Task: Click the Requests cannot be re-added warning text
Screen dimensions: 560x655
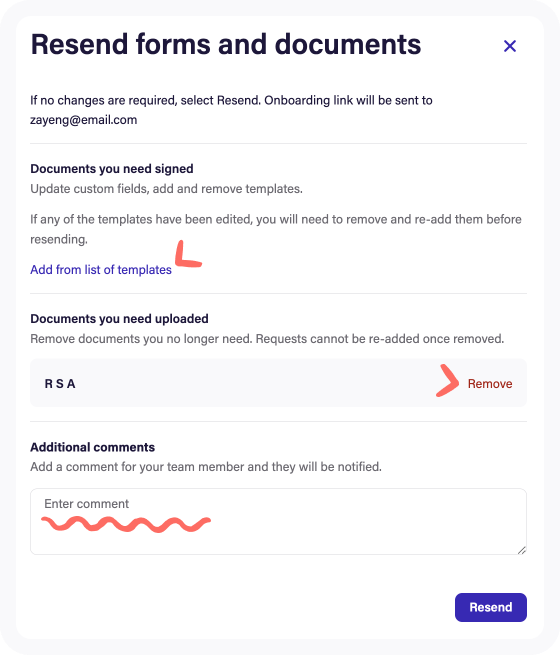Action: point(380,339)
